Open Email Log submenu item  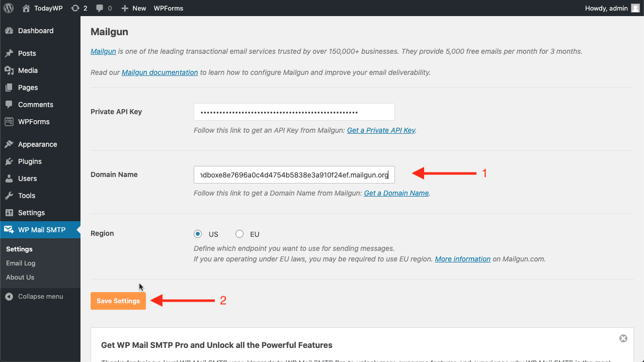21,263
